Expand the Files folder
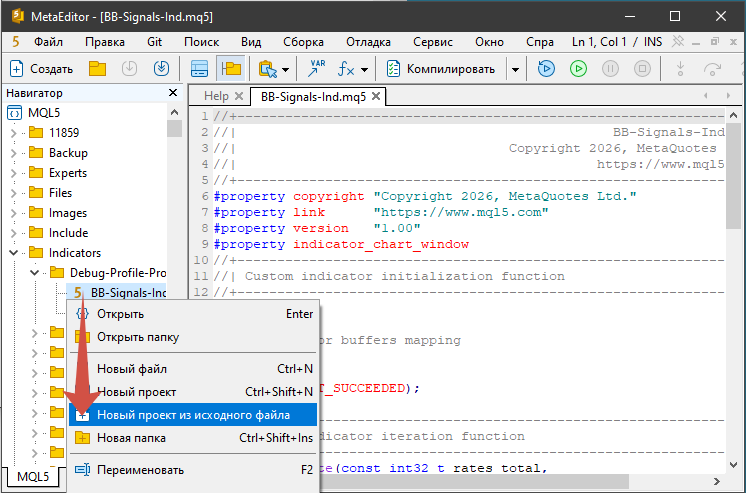747x493 pixels. pos(13,193)
